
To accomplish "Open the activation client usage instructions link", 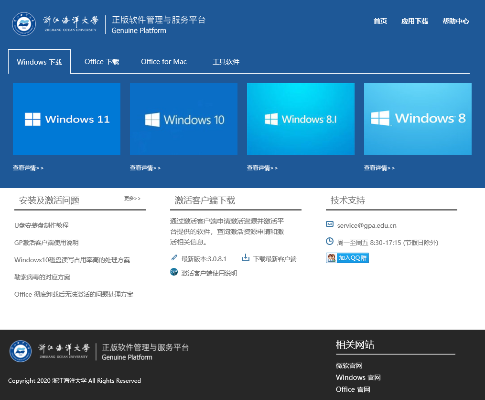I will click(209, 273).
